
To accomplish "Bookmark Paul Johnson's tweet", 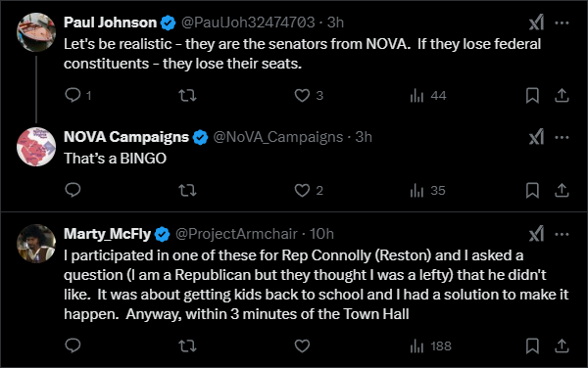I will click(532, 96).
